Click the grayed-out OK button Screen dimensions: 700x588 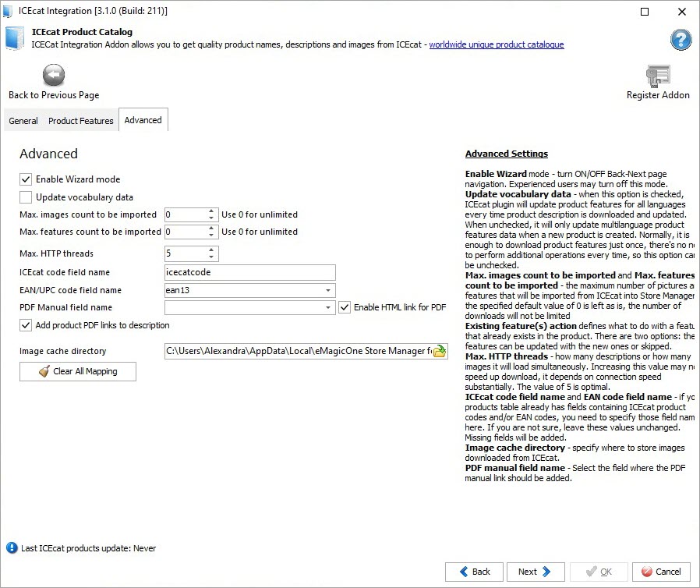tap(599, 572)
